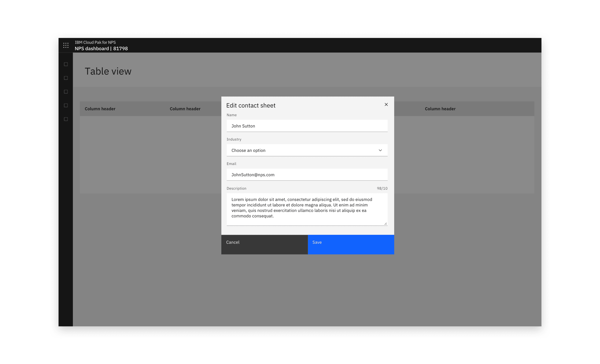600x364 pixels.
Task: Click the Table view page heading
Action: [108, 71]
